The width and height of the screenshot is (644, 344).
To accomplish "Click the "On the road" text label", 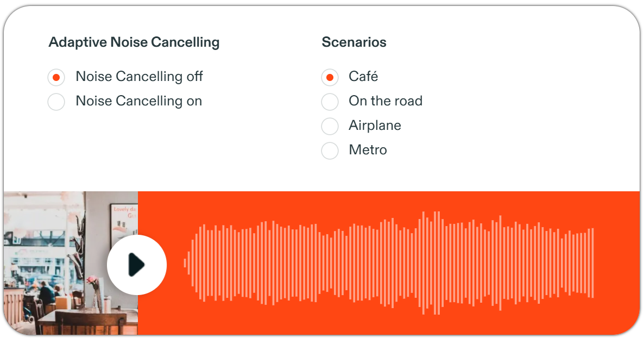I will pyautogui.click(x=385, y=101).
